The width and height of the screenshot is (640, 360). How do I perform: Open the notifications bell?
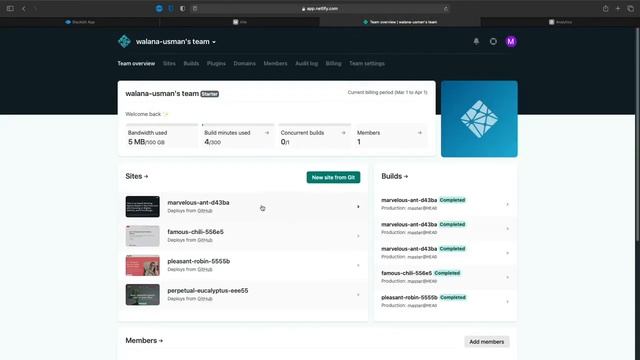pos(476,41)
